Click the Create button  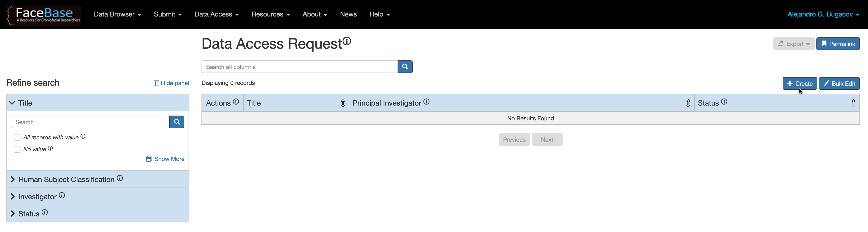pyautogui.click(x=800, y=84)
